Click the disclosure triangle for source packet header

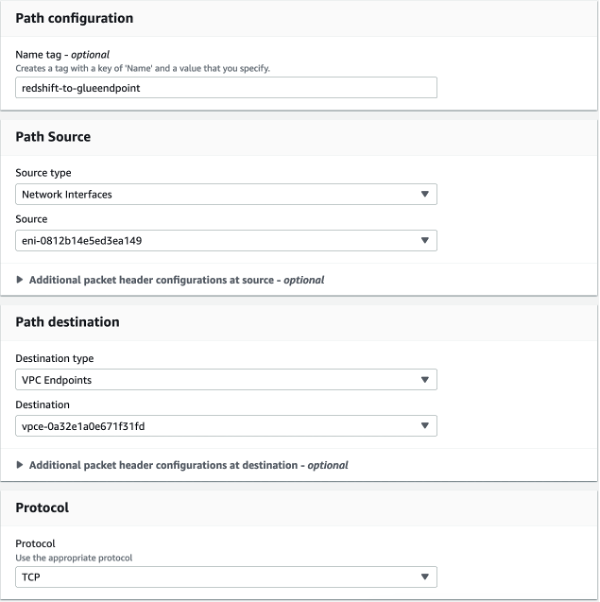click(x=20, y=280)
